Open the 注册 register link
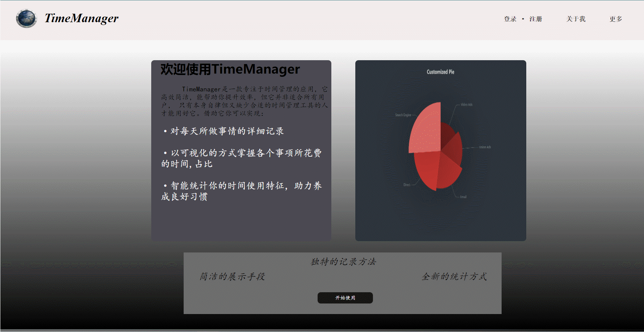Viewport: 644px width, 332px height. pos(535,19)
